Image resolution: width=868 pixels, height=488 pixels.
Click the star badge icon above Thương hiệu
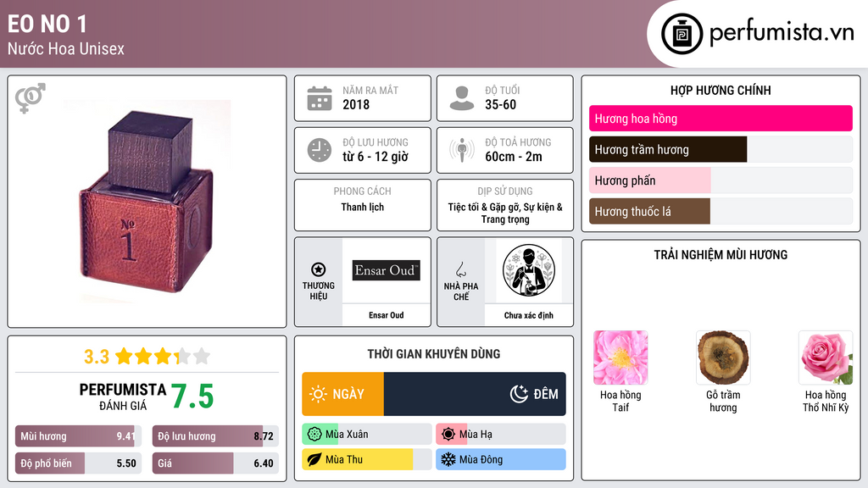pyautogui.click(x=319, y=269)
